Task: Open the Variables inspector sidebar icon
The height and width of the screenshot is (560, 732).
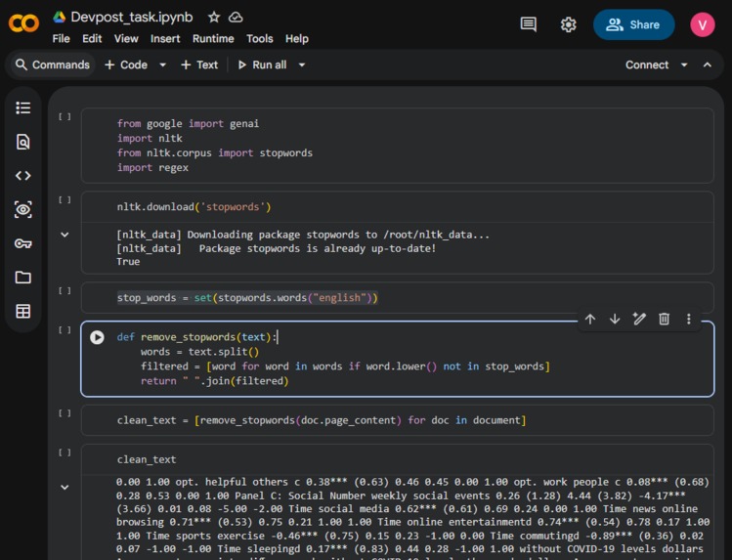Action: [x=22, y=209]
